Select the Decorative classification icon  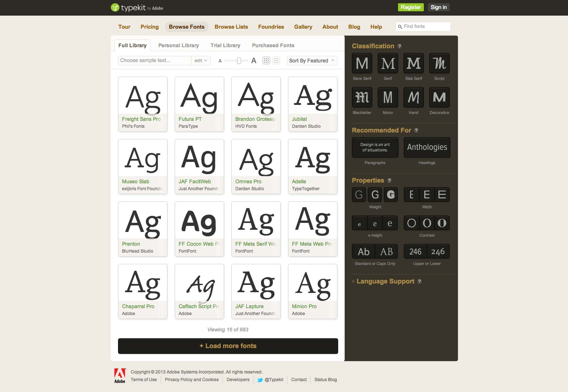[439, 97]
